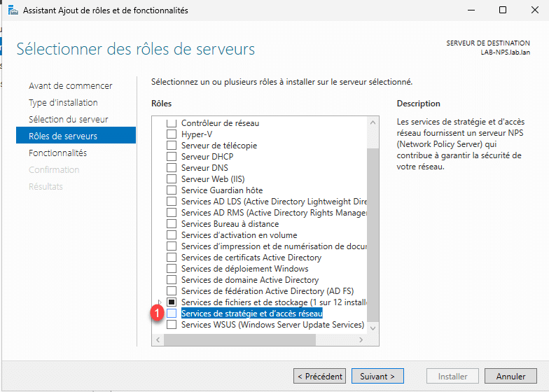Screen dimensions: 549x392
Task: Open the Fonctionnalités step
Action: (x=57, y=153)
